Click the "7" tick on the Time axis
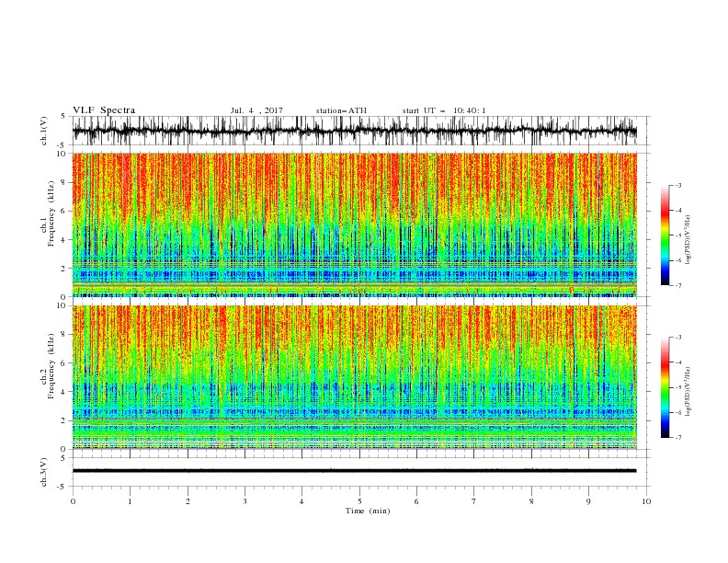Screen dimensions: 728x563 474,501
